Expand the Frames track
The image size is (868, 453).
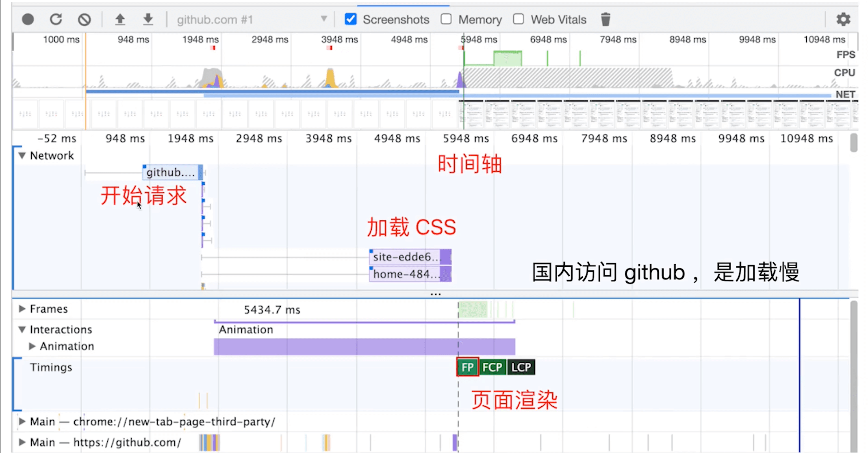(22, 309)
